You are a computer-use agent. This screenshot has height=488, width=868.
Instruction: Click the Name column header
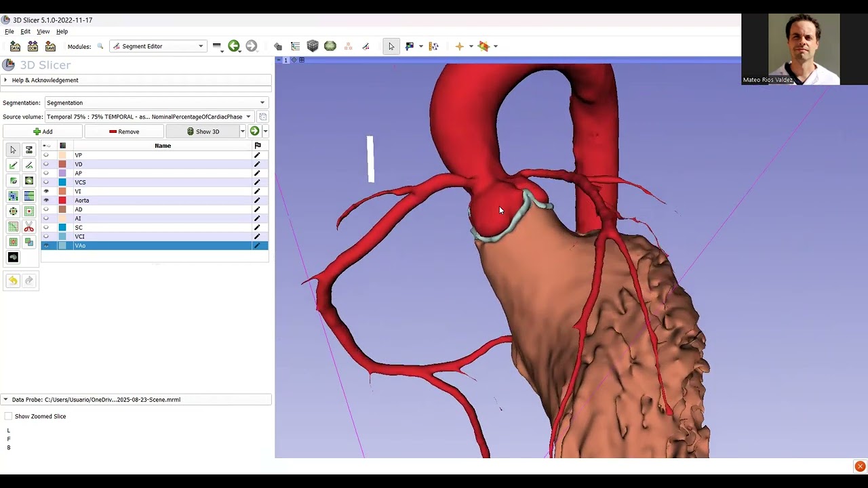tap(163, 146)
